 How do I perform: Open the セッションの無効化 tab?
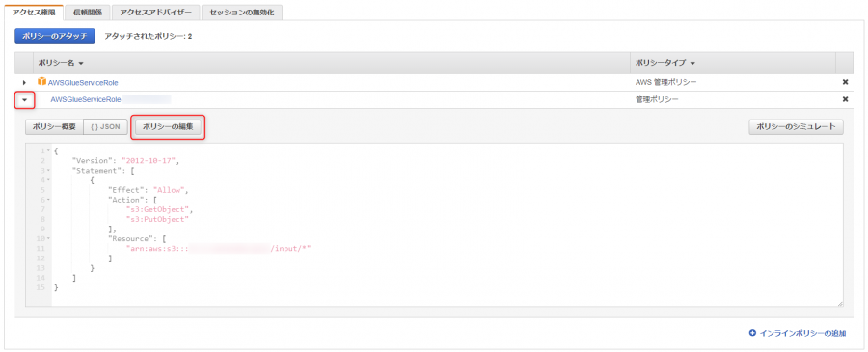[x=242, y=13]
